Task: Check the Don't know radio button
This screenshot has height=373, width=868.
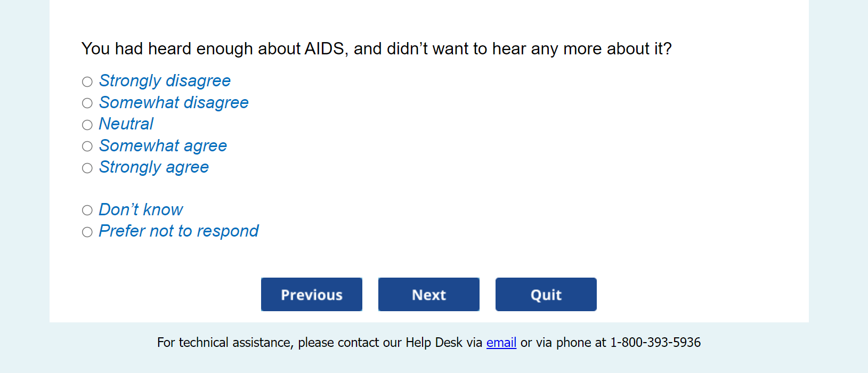Action: (x=87, y=210)
